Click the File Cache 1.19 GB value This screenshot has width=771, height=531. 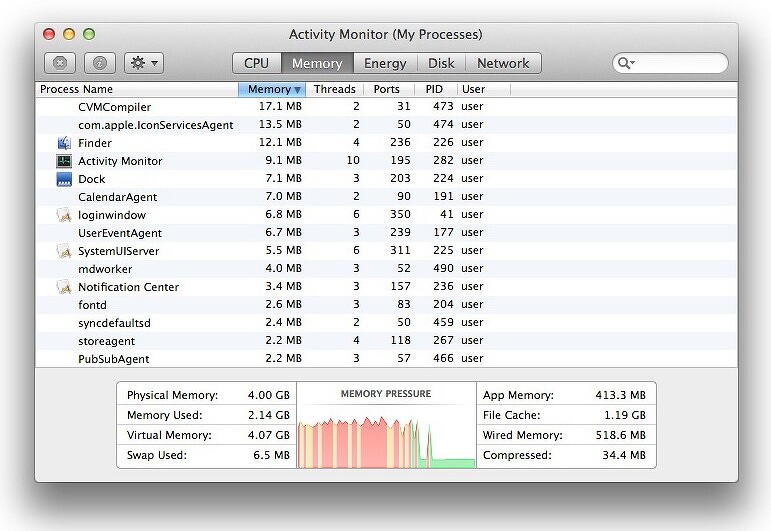click(624, 415)
